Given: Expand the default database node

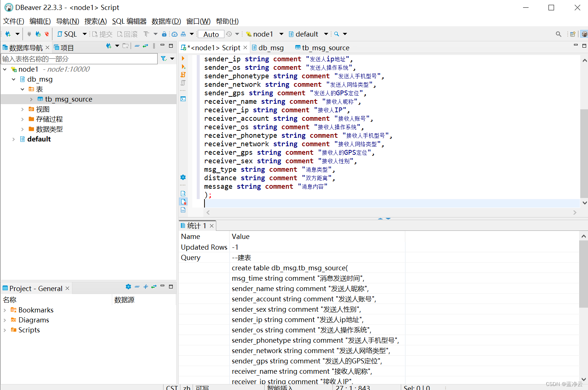Looking at the screenshot, I should click(x=14, y=139).
